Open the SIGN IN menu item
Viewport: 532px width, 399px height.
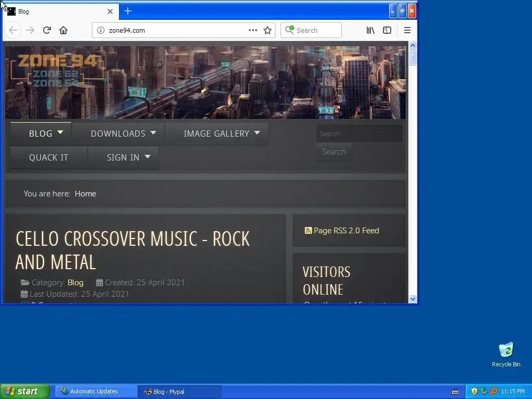[123, 158]
